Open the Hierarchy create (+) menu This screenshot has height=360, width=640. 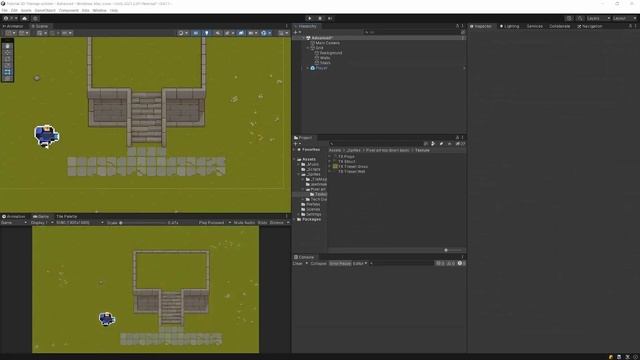click(x=297, y=32)
